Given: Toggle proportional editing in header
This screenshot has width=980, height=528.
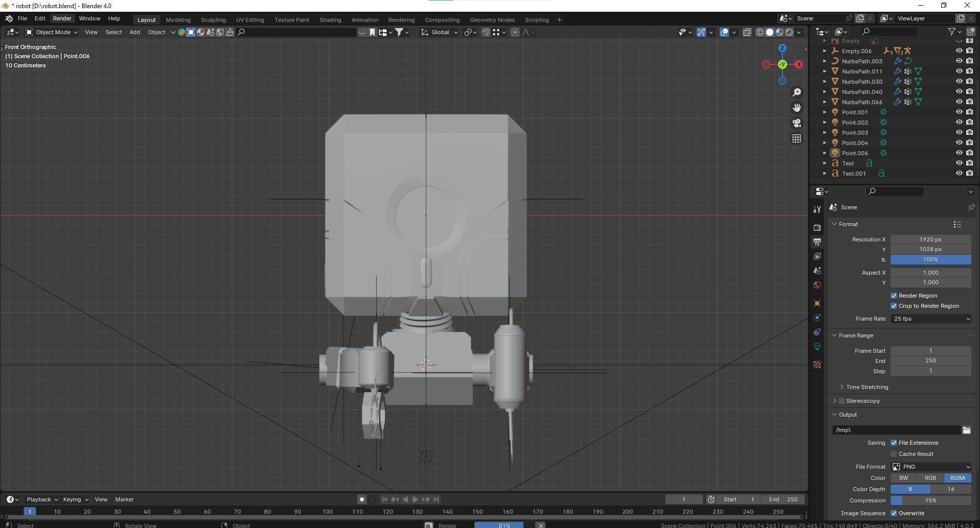Looking at the screenshot, I should click(x=514, y=32).
